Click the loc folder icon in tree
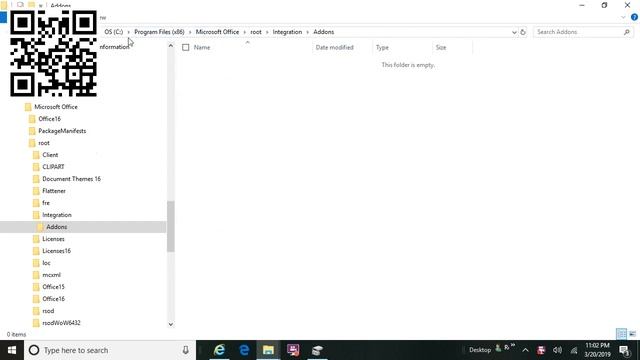Image resolution: width=640 pixels, height=360 pixels. [x=36, y=263]
